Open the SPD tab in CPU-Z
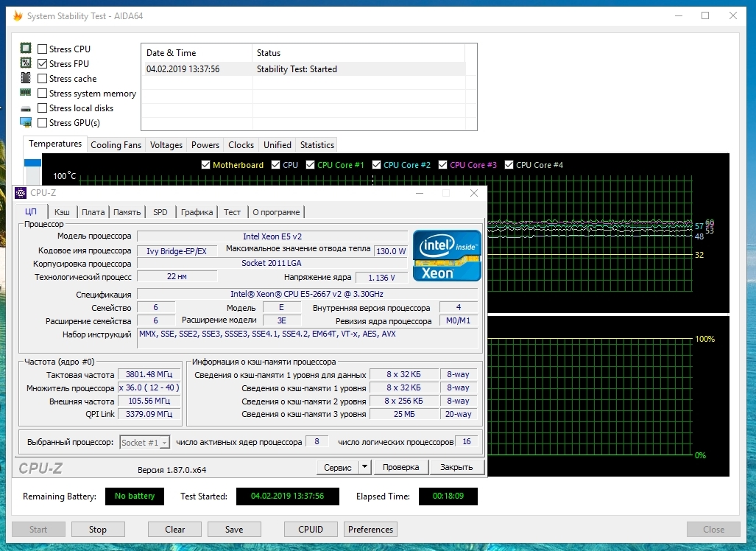This screenshot has height=551, width=756. click(x=160, y=212)
